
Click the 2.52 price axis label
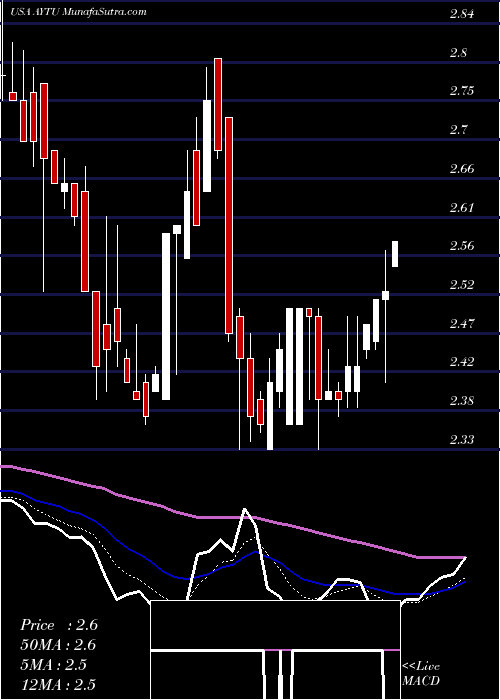click(x=462, y=285)
